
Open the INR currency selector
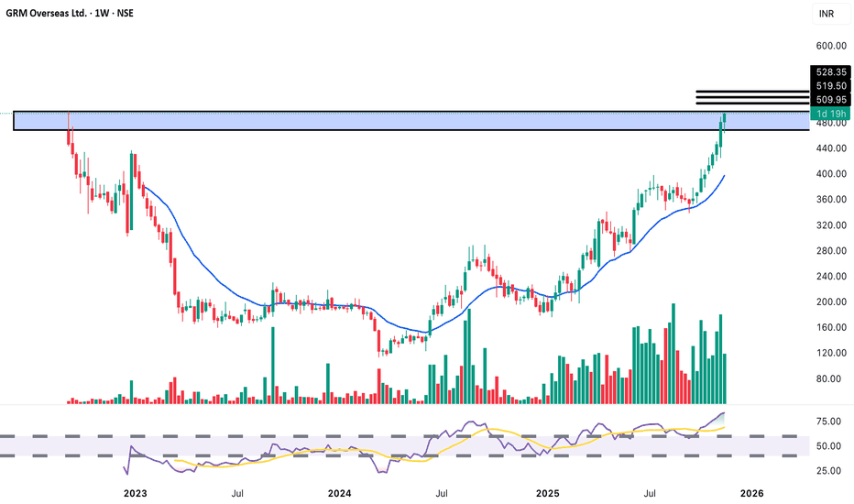point(826,14)
